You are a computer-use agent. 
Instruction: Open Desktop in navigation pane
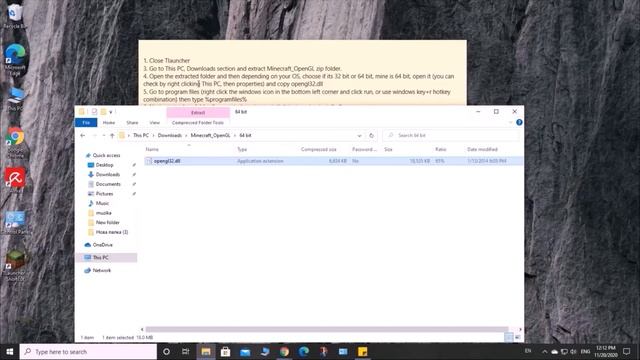tap(104, 165)
